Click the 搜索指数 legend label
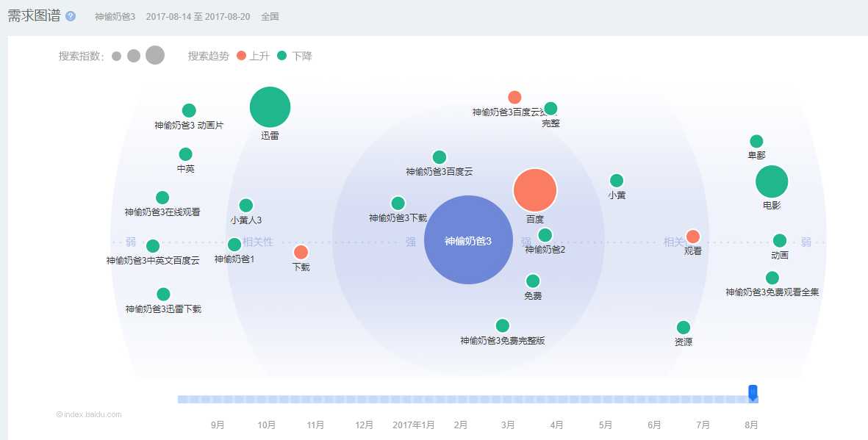This screenshot has width=868, height=440. click(82, 56)
